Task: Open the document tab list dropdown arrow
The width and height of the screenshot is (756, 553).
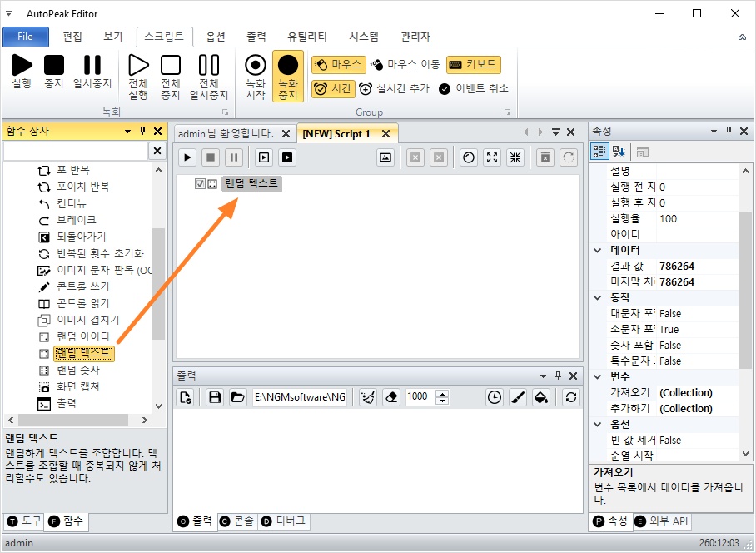Action: coord(555,132)
